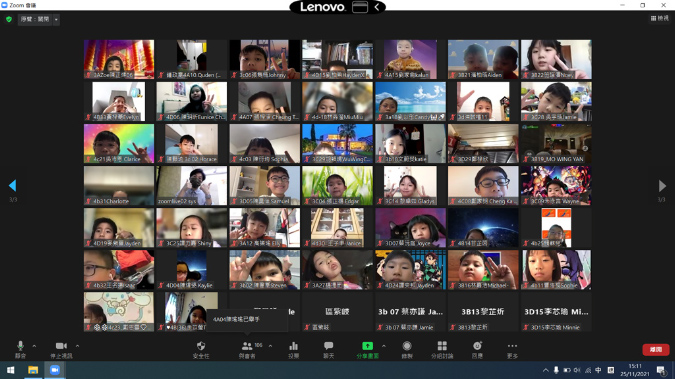Open File Explorer from the taskbar

33,370
